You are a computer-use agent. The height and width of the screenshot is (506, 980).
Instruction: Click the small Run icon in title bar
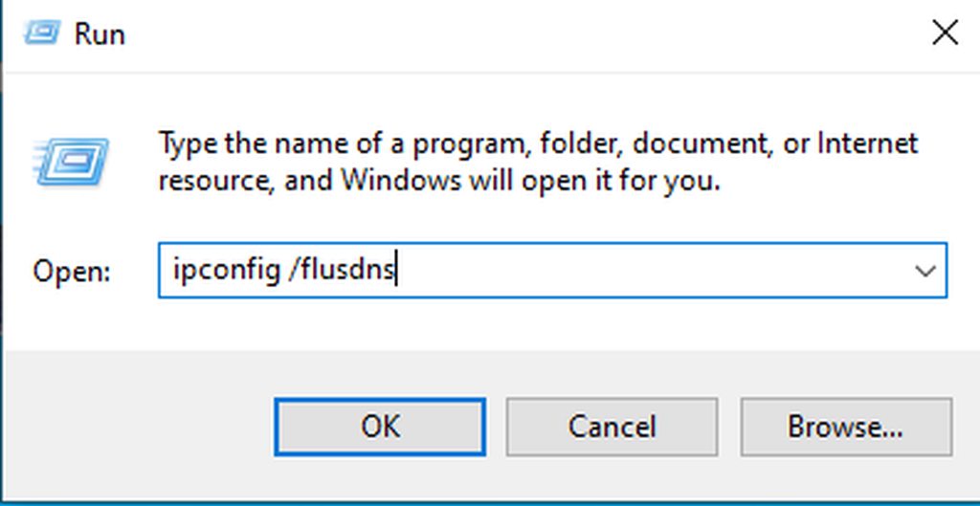click(x=42, y=33)
